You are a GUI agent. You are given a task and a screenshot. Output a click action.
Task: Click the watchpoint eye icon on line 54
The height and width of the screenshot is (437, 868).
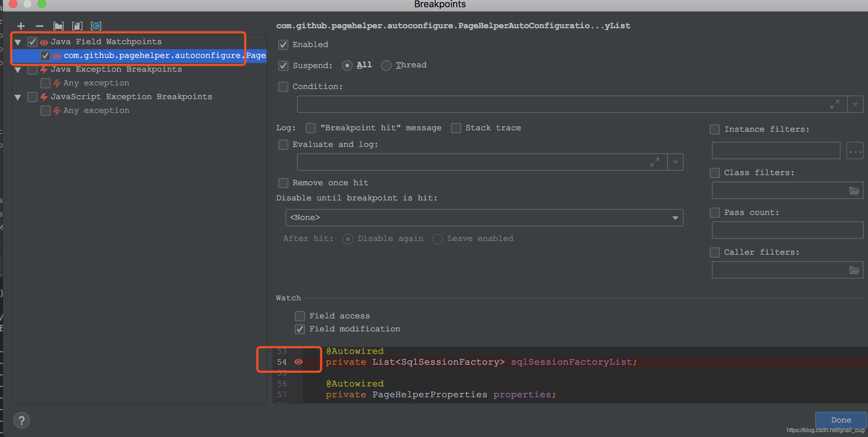tap(299, 362)
